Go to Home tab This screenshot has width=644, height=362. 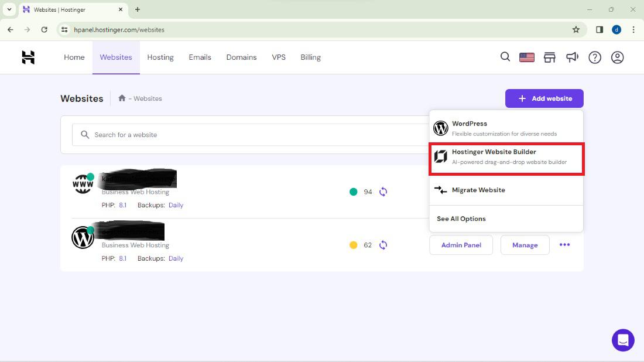[74, 57]
